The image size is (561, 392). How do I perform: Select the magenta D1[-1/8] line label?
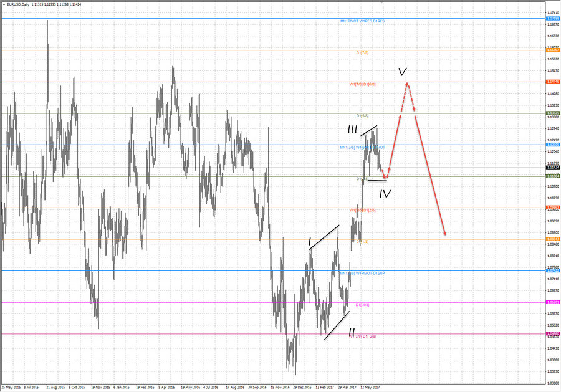coord(362,305)
